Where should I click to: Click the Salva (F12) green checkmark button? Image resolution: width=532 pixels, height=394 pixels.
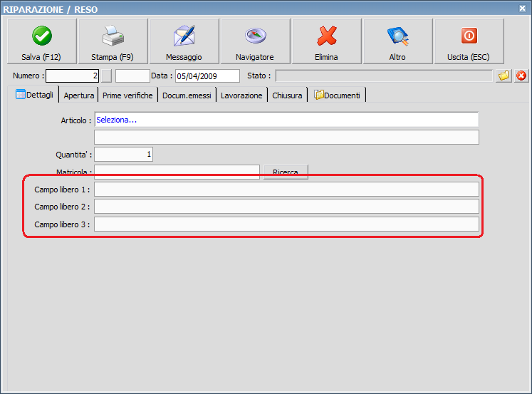pos(42,41)
